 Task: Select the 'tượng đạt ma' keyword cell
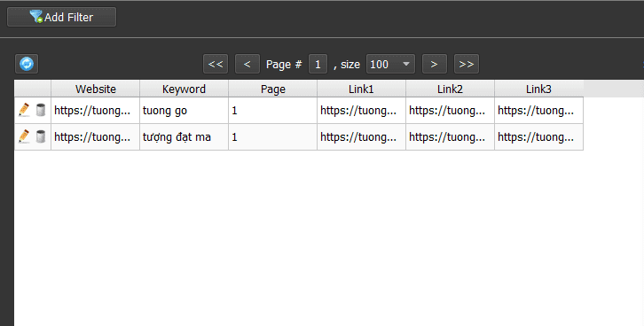184,137
